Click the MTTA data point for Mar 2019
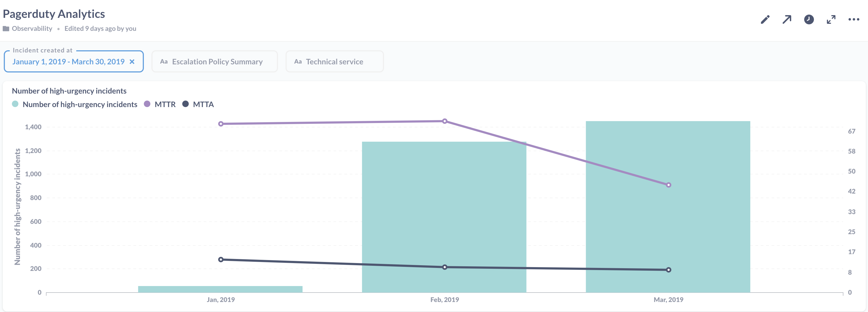This screenshot has height=312, width=868. pos(668,270)
